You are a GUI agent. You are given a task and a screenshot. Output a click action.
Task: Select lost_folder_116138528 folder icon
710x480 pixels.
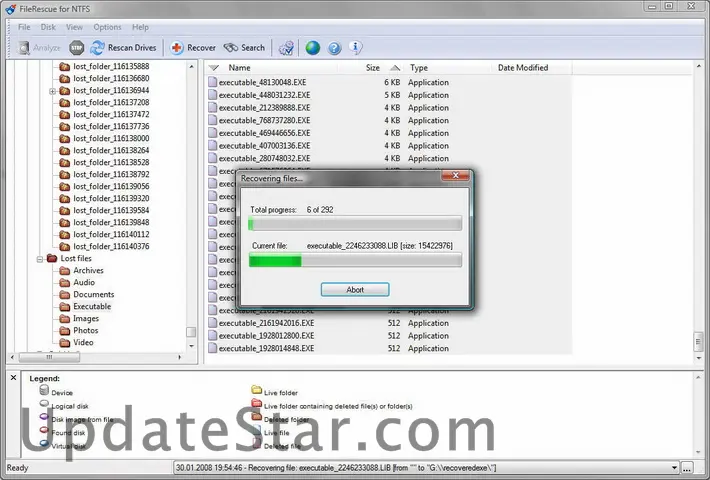click(x=65, y=163)
